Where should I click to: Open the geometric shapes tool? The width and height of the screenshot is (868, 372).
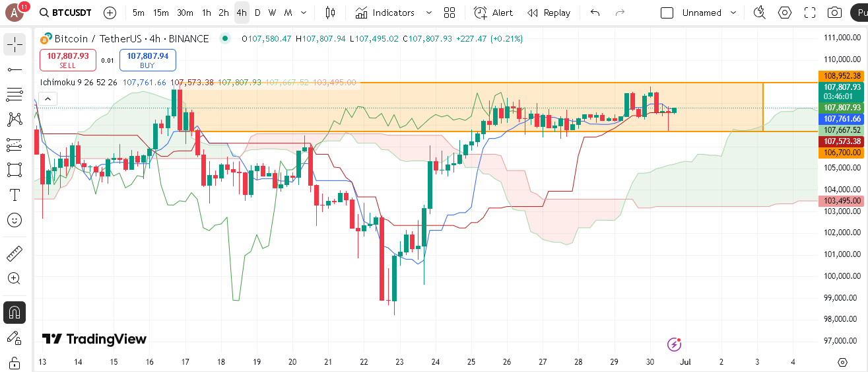point(15,170)
